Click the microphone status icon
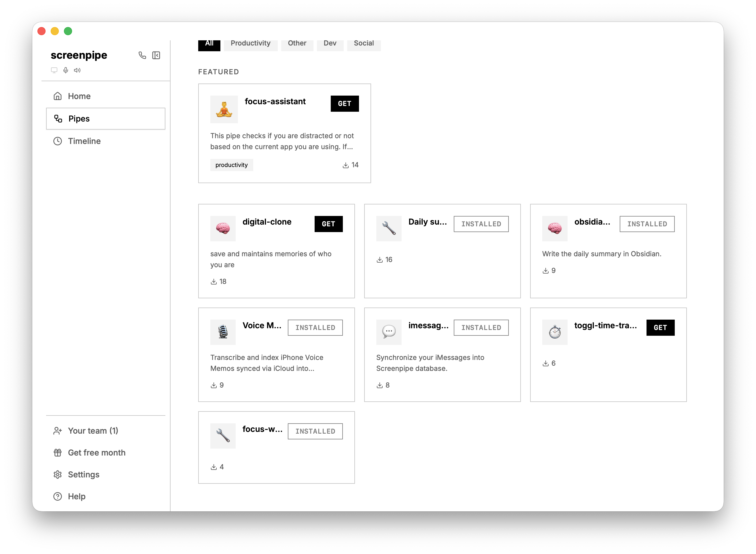 coord(66,70)
